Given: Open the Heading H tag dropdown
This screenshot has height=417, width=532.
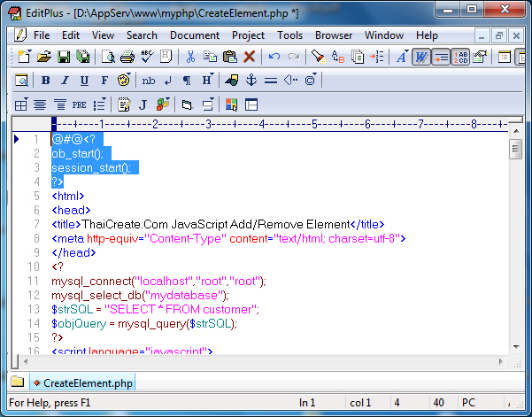Looking at the screenshot, I should pyautogui.click(x=208, y=81).
